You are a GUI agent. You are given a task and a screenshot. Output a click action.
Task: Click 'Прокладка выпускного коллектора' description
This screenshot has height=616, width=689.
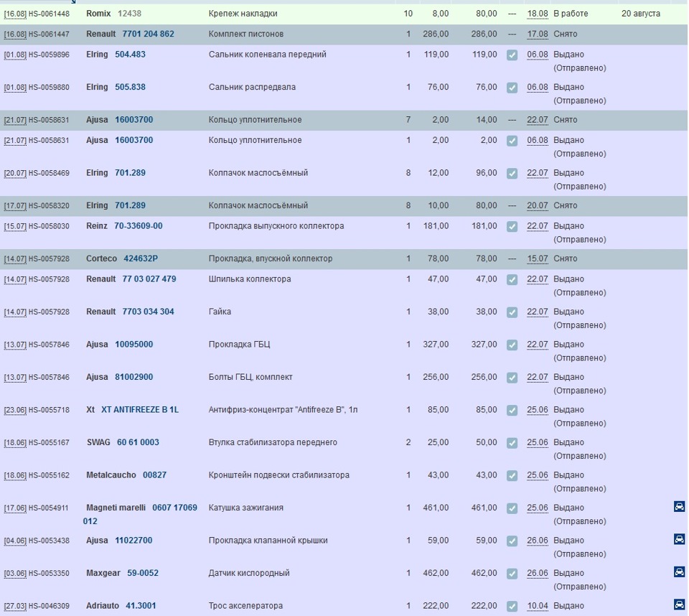coord(276,226)
